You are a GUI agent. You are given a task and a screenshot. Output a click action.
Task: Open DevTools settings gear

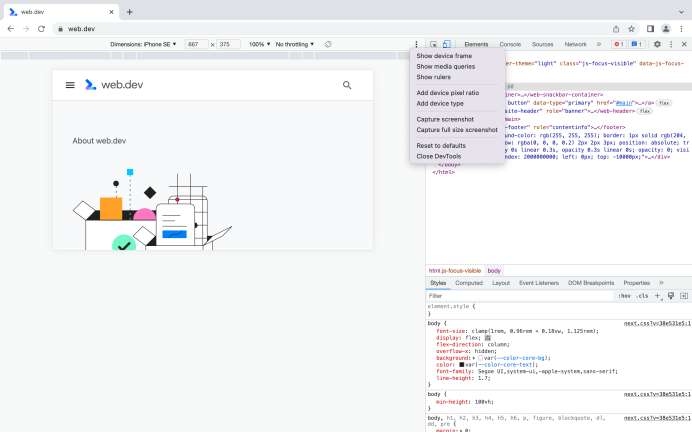coord(657,44)
